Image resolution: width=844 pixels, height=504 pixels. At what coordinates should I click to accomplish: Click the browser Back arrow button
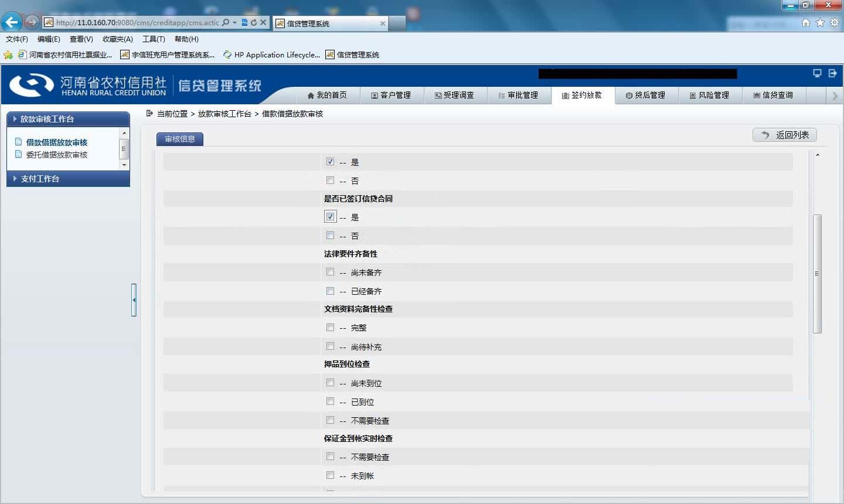12,22
